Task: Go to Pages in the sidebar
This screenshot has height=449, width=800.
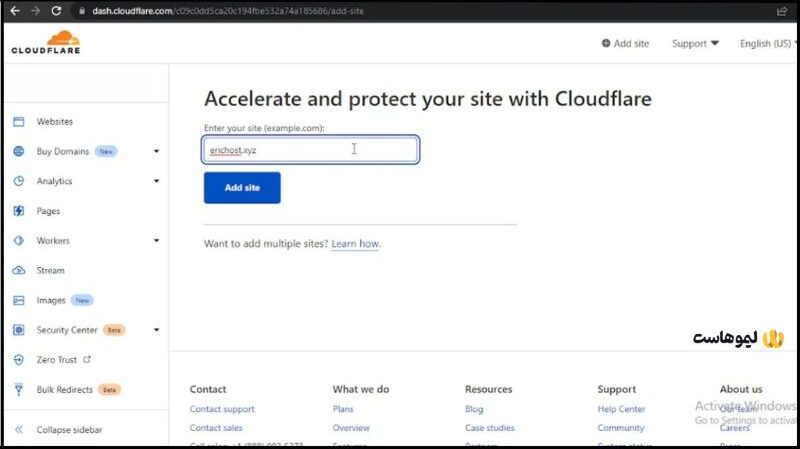Action: pyautogui.click(x=48, y=211)
